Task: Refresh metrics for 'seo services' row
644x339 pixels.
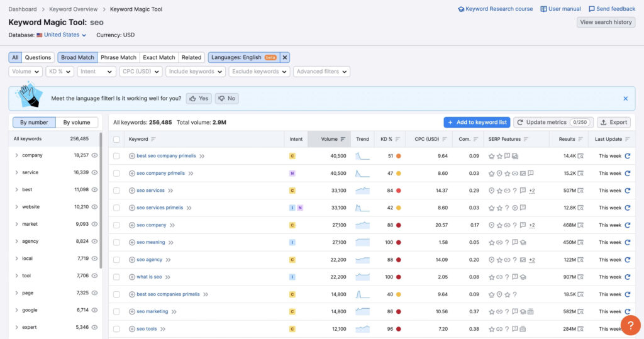Action: [627, 191]
